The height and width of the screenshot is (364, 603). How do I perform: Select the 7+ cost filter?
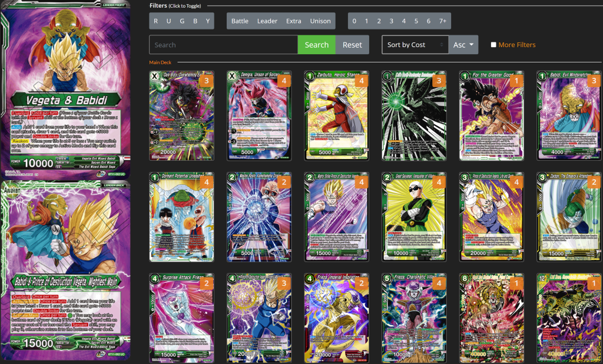(442, 21)
